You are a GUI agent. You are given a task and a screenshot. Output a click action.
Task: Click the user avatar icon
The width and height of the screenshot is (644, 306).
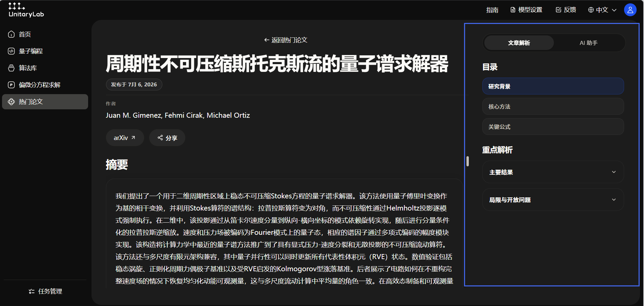(x=630, y=10)
